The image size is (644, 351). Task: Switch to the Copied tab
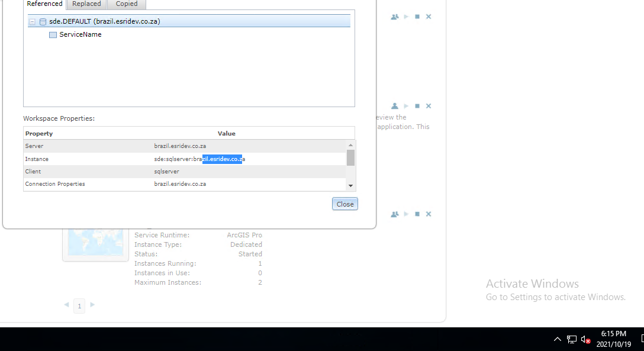(x=126, y=4)
